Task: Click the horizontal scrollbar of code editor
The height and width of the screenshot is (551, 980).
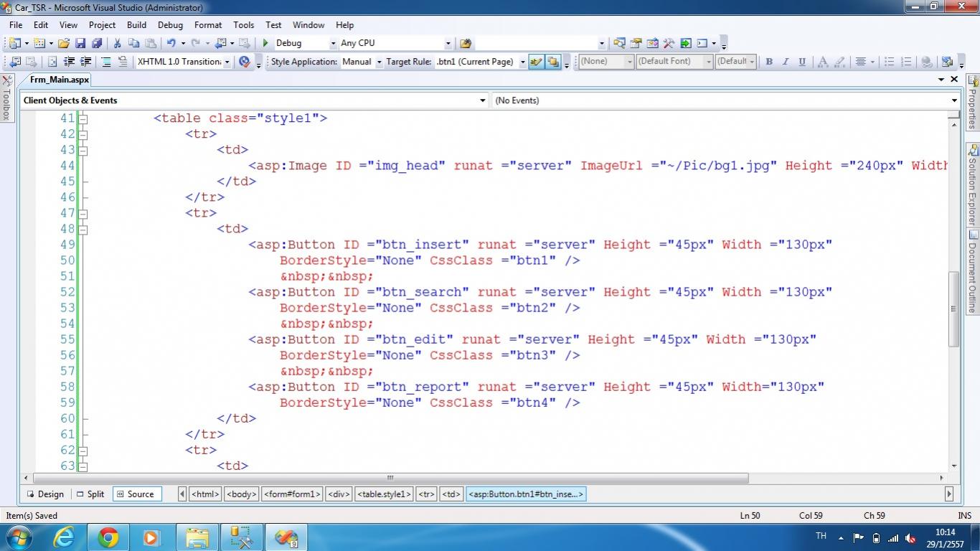Action: click(390, 478)
